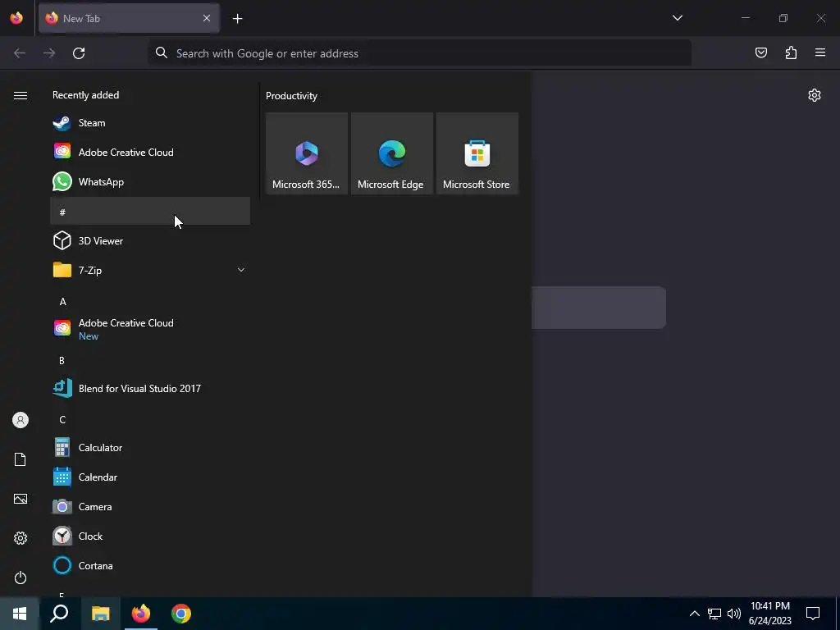Reload the current Firefox page
This screenshot has width=840, height=630.
pos(79,53)
